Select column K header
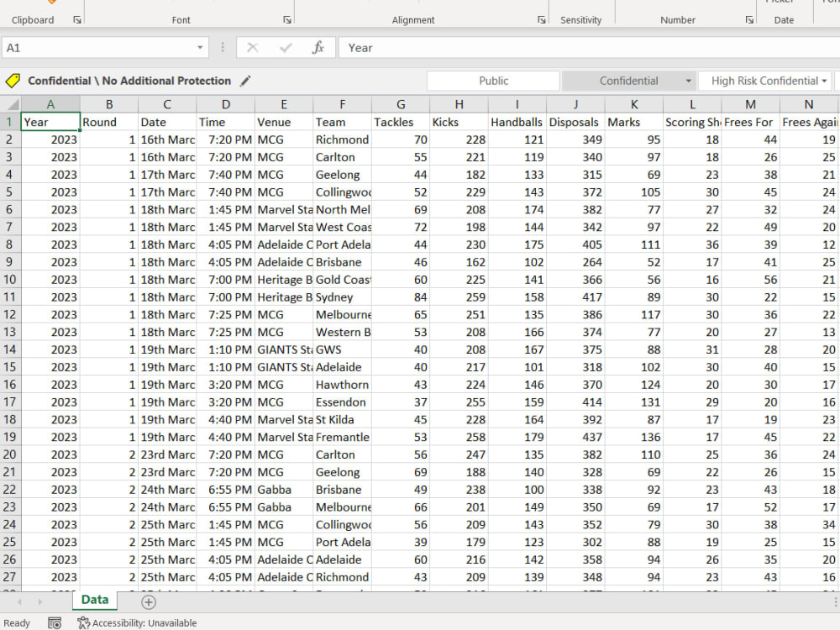The height and width of the screenshot is (630, 840). click(x=633, y=104)
